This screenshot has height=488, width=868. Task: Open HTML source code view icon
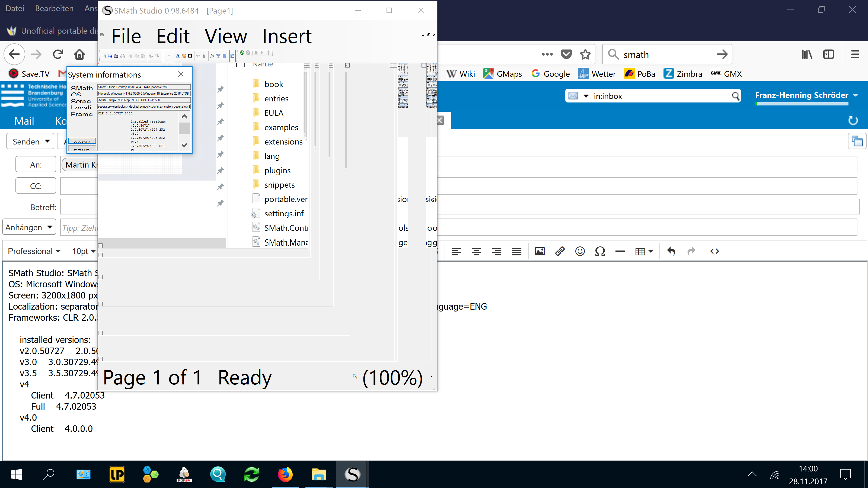[714, 251]
